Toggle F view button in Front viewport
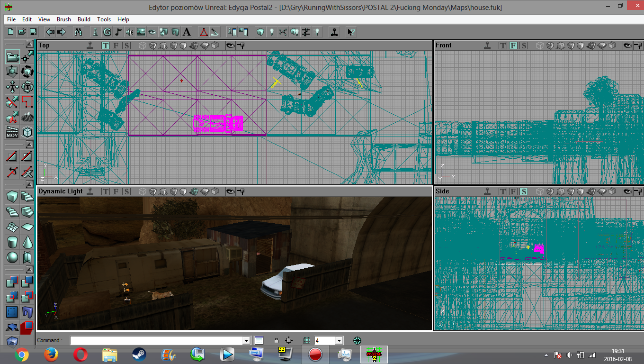The height and width of the screenshot is (364, 644). 513,45
